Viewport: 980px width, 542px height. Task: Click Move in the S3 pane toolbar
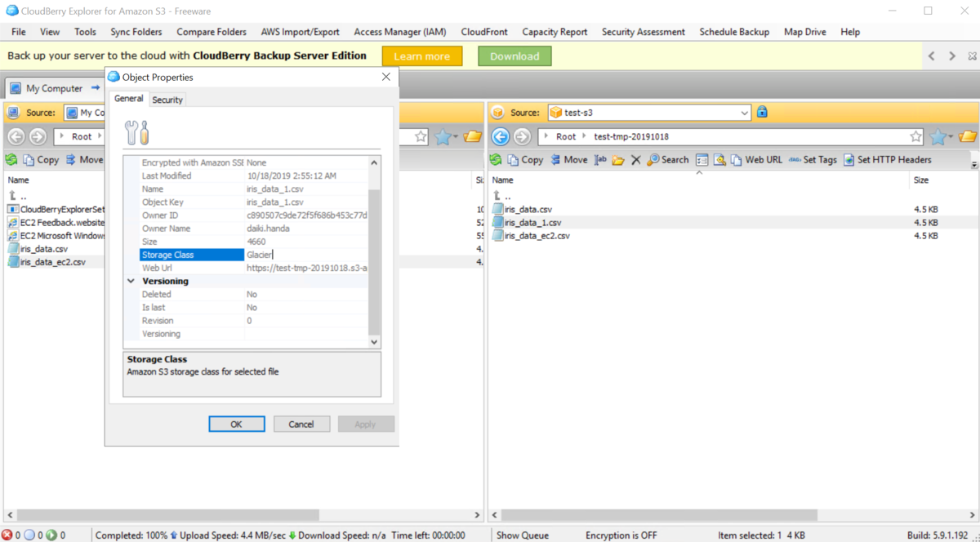tap(568, 160)
